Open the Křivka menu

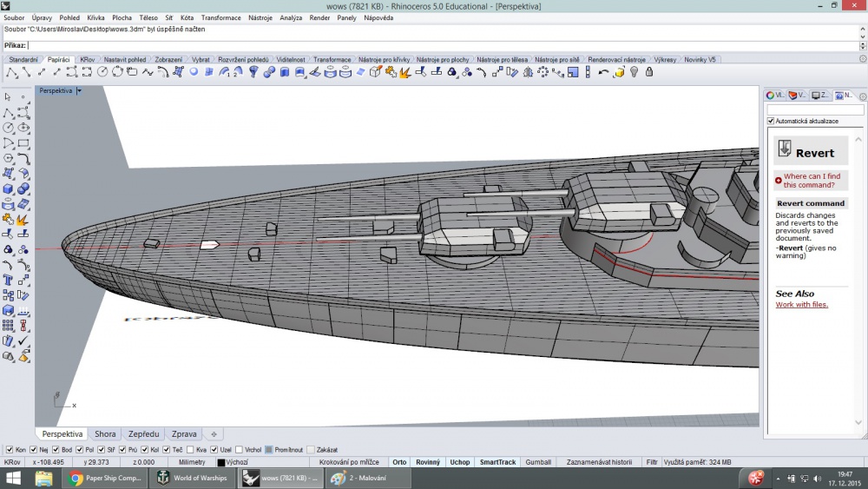point(95,17)
